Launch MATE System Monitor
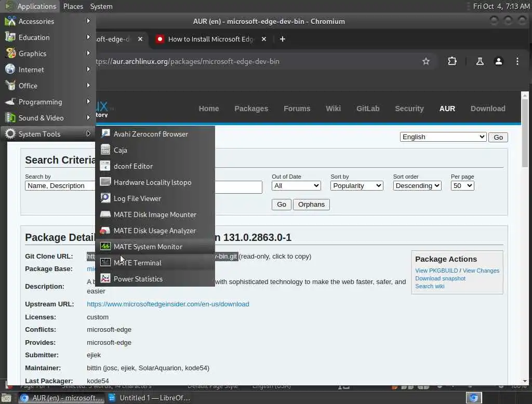The width and height of the screenshot is (532, 404). (155, 247)
